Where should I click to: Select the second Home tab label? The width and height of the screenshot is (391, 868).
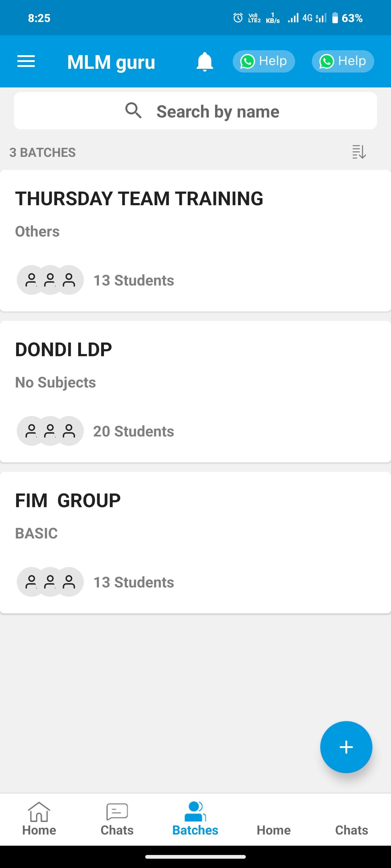[274, 830]
